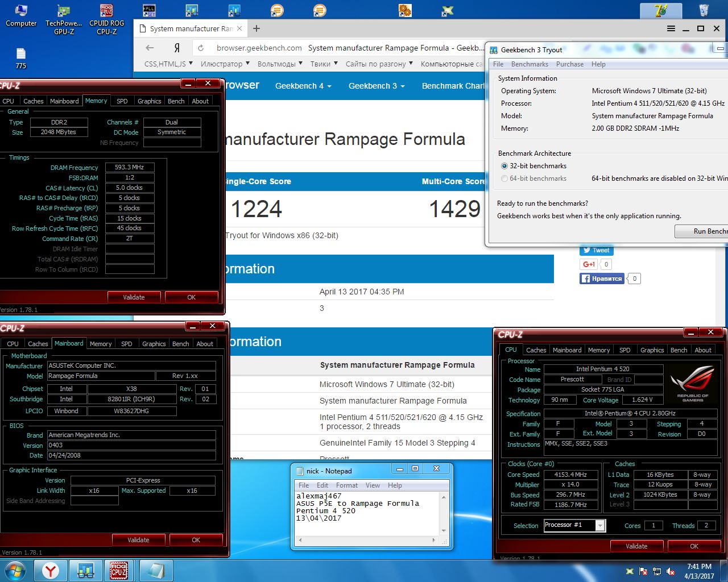Open View menu in Notepad
Image resolution: width=728 pixels, height=582 pixels.
(x=373, y=485)
